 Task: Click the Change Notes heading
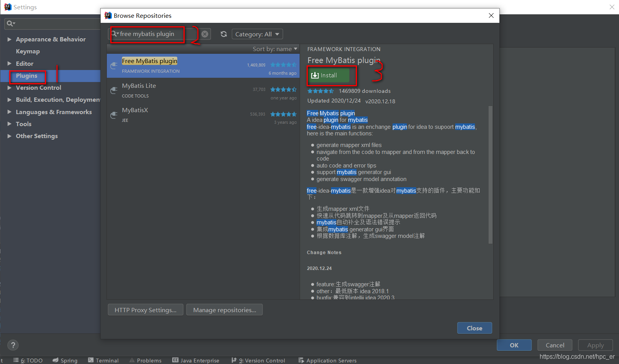[324, 253]
